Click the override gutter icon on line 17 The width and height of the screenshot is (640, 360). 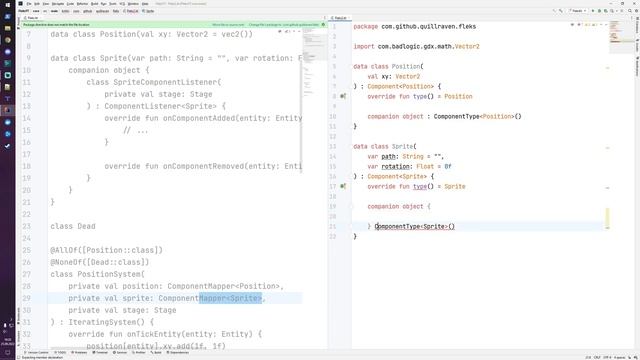(x=343, y=186)
